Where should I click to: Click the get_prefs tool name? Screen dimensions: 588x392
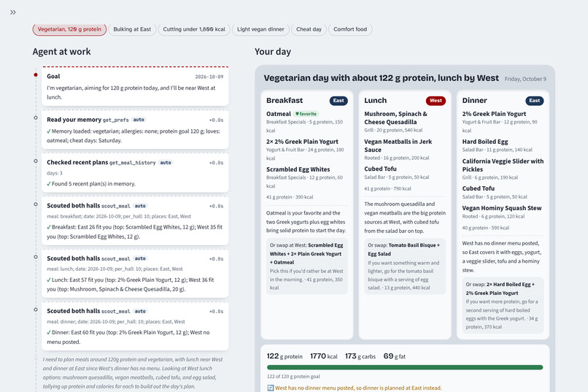tap(115, 120)
